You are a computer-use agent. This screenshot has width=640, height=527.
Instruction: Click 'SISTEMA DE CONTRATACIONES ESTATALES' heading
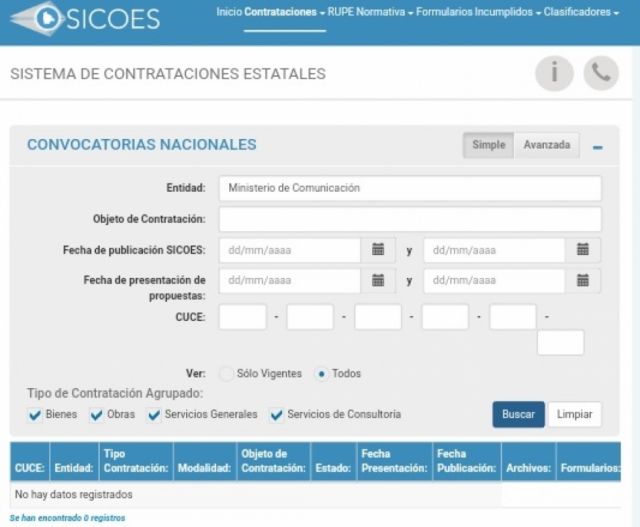point(168,74)
